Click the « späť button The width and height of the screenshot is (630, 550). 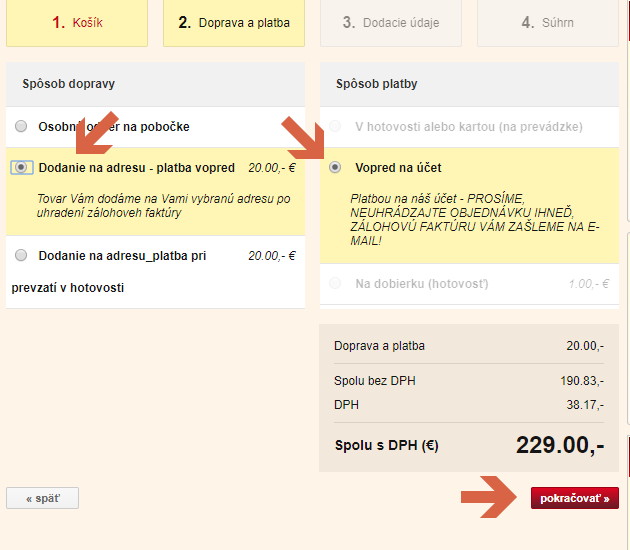tap(42, 498)
